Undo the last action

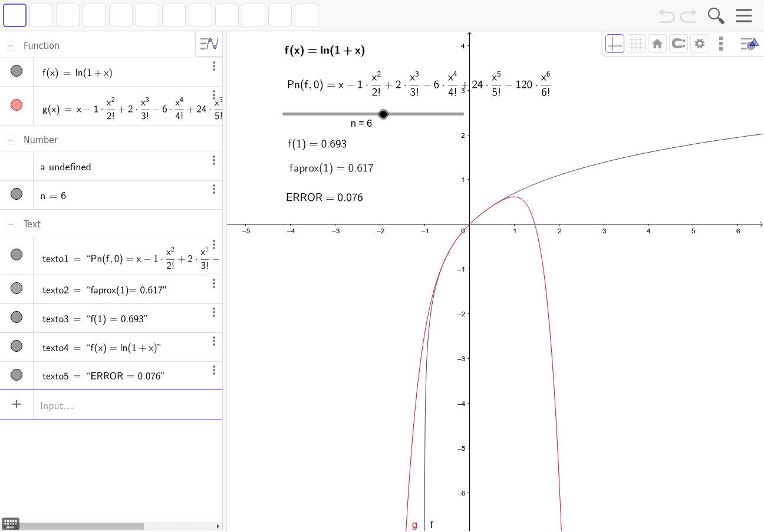pyautogui.click(x=667, y=16)
